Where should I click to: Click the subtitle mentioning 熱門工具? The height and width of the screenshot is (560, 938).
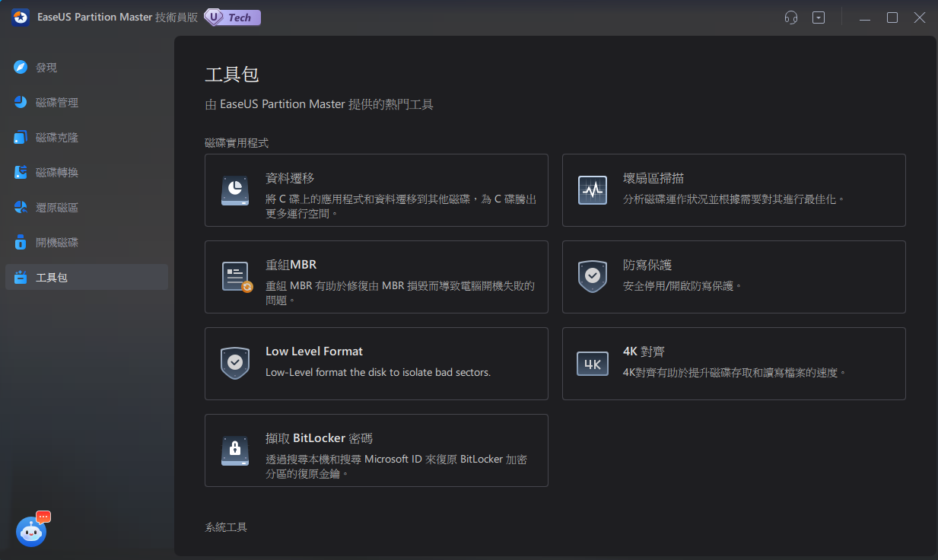[x=320, y=104]
